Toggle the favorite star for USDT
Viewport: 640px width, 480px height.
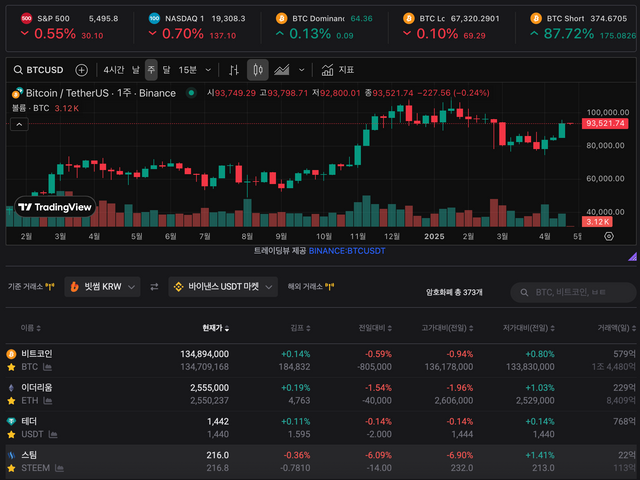pyautogui.click(x=11, y=434)
